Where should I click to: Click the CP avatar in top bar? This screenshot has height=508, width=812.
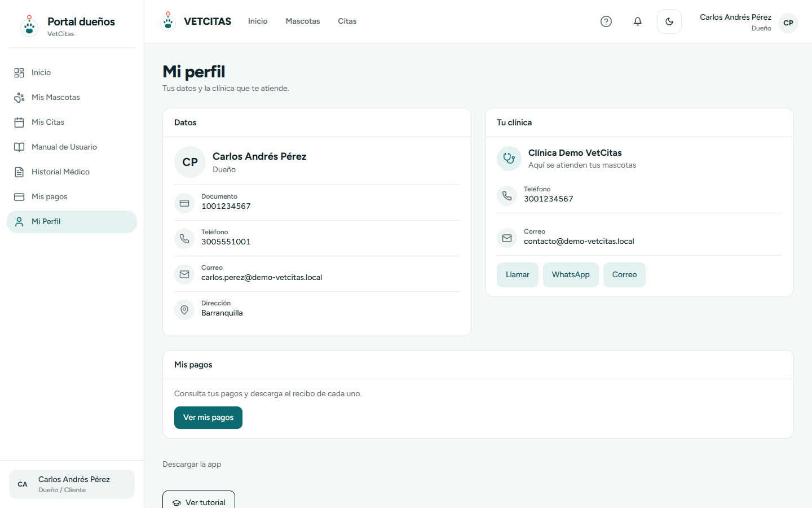[788, 23]
